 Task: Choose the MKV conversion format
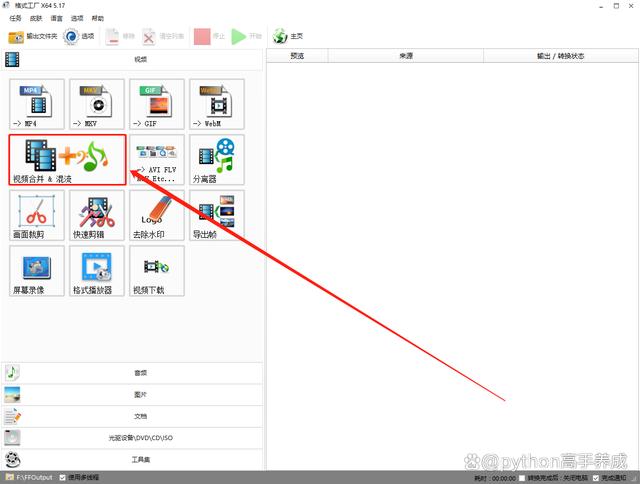pyautogui.click(x=97, y=104)
